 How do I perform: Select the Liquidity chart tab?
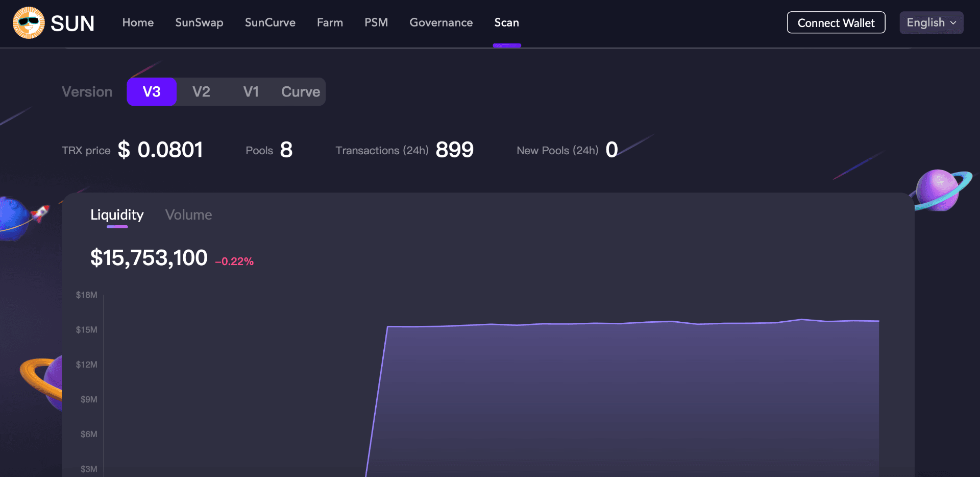click(117, 215)
